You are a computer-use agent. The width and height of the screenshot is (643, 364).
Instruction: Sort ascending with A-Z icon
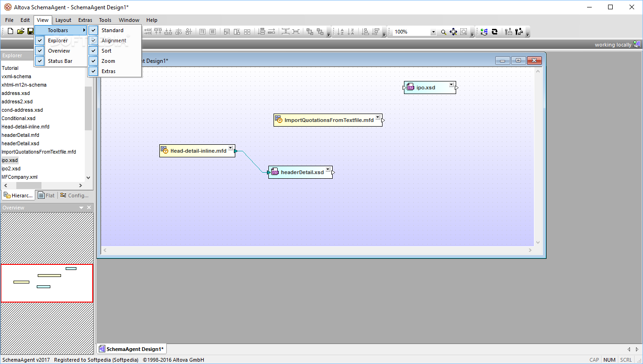(341, 32)
